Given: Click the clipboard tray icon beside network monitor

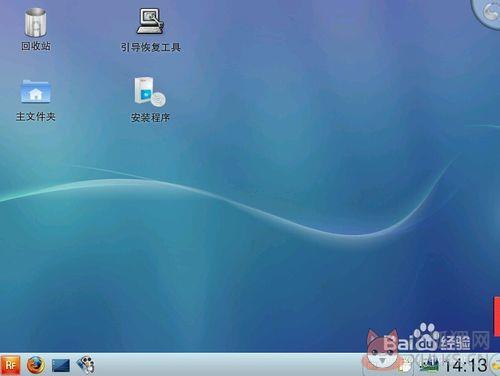Looking at the screenshot, I should pos(406,366).
